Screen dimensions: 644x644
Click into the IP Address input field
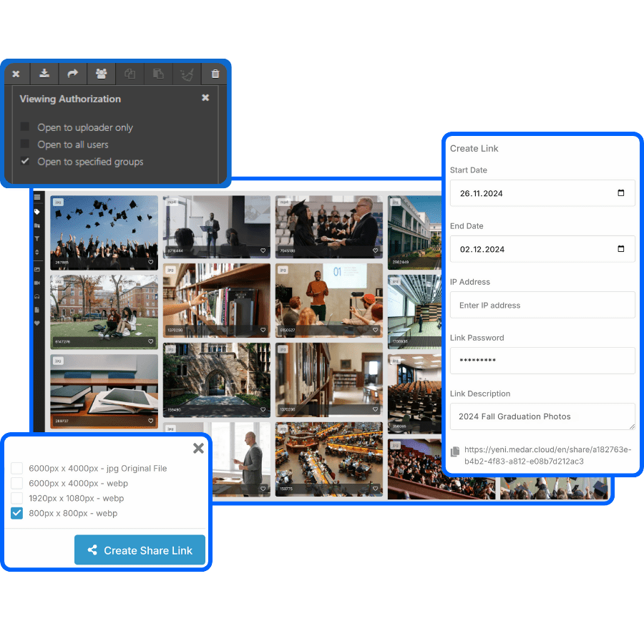pyautogui.click(x=542, y=305)
